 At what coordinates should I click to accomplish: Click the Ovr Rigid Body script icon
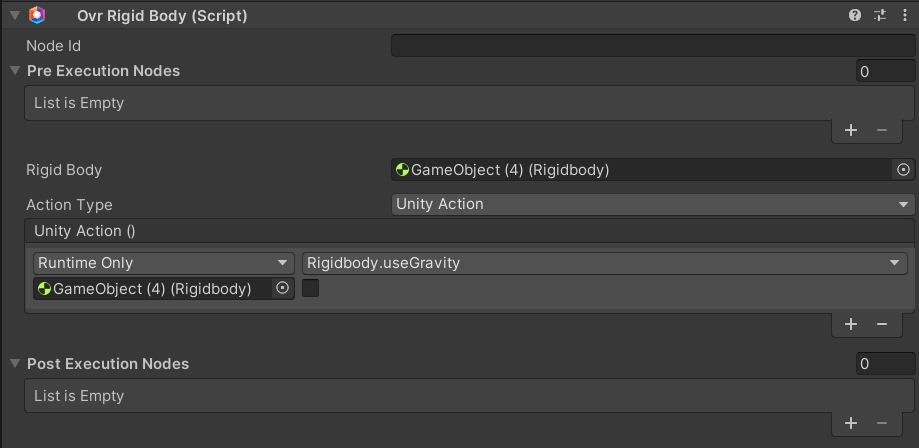point(37,16)
